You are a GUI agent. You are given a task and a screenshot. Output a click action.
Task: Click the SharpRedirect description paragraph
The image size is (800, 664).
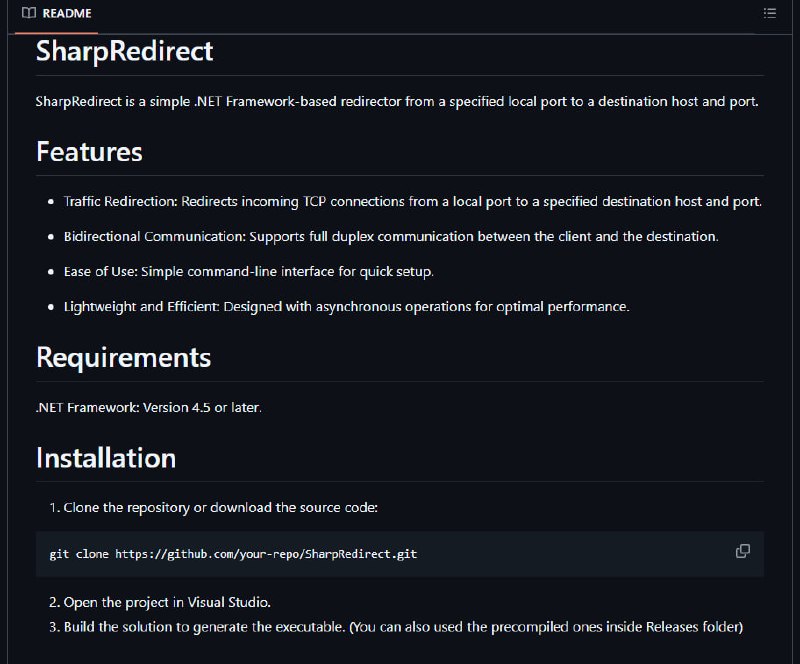pyautogui.click(x=397, y=102)
